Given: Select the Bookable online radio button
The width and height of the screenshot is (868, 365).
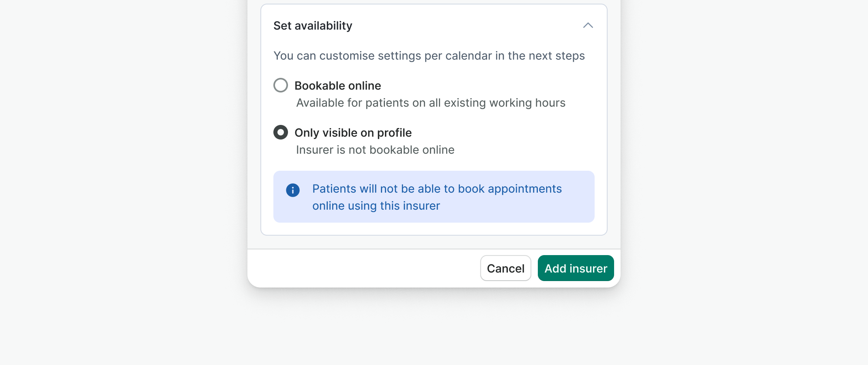Looking at the screenshot, I should pyautogui.click(x=281, y=86).
